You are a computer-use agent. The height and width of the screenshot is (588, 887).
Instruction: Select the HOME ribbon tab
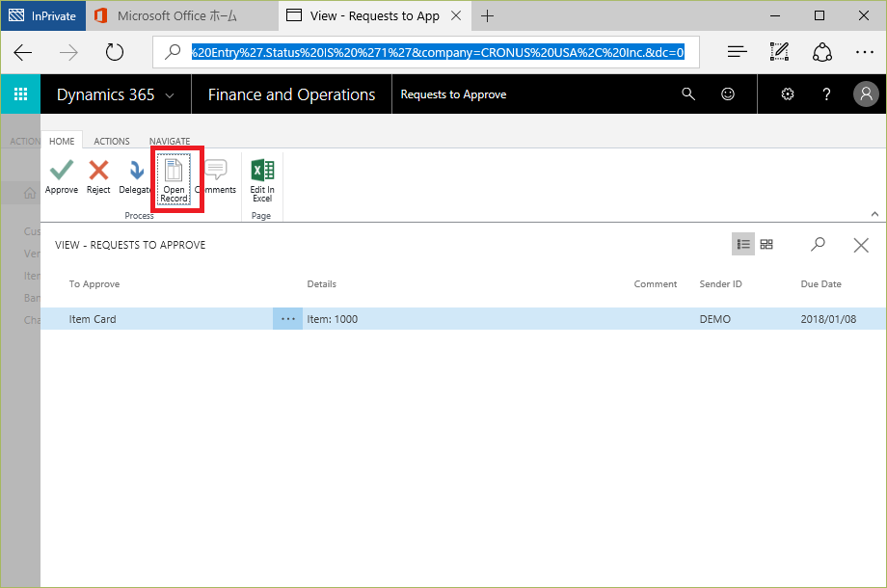tap(62, 141)
